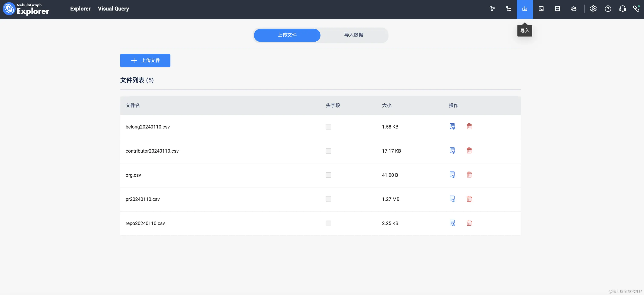Open Visual Query in top menu
644x295 pixels.
(113, 9)
